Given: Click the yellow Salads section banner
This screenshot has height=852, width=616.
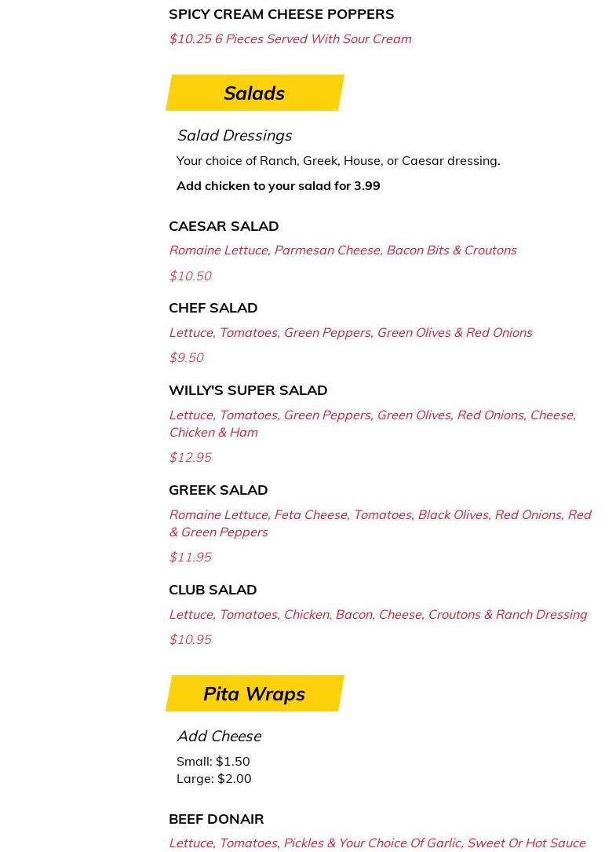Looking at the screenshot, I should pyautogui.click(x=254, y=93).
